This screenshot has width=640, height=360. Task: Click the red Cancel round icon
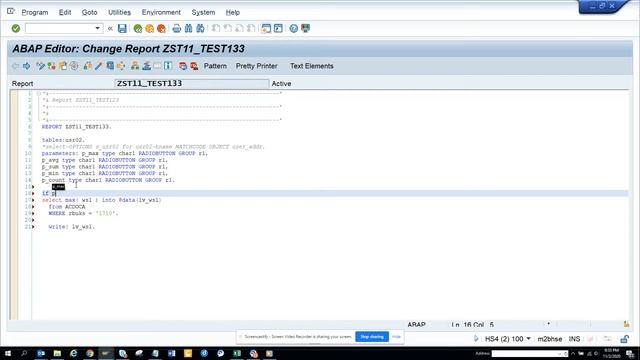(161, 28)
